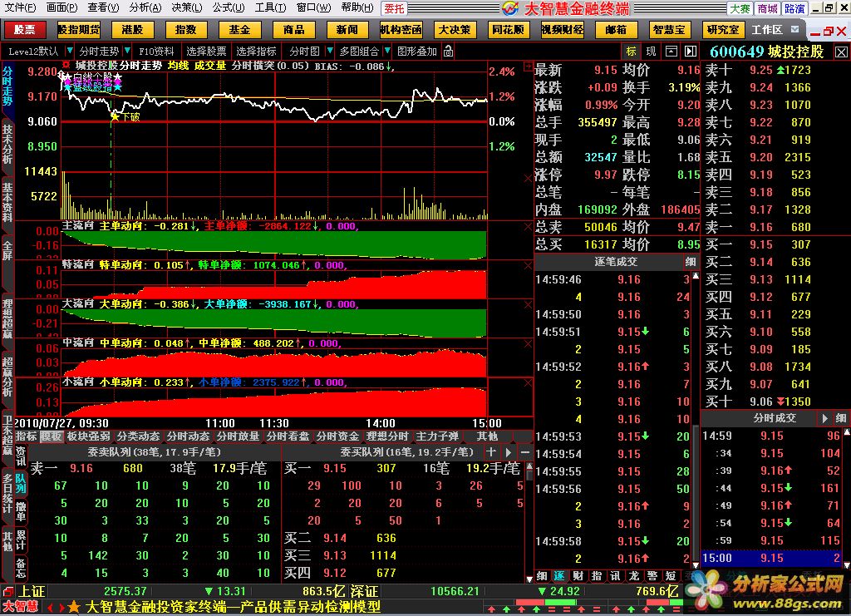This screenshot has width=851, height=616.
Task: Open the 分时图 dropdown arrow
Action: 329,51
